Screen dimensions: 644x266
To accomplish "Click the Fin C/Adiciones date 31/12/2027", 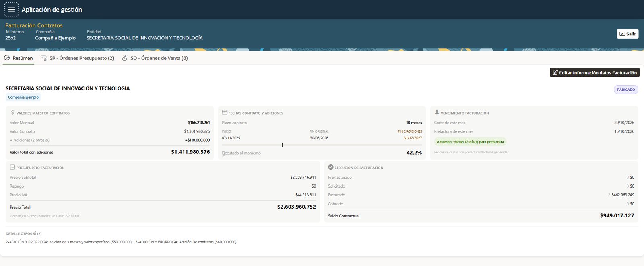I will pyautogui.click(x=413, y=138).
